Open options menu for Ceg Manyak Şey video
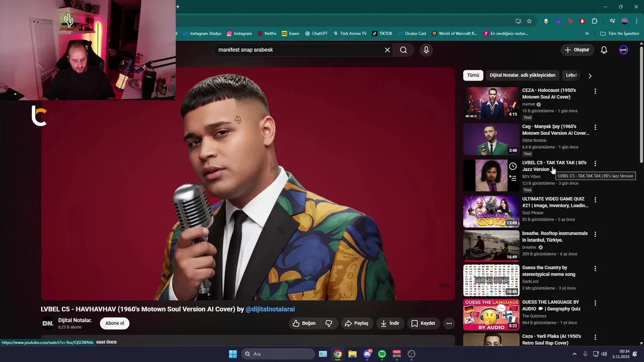 point(595,128)
